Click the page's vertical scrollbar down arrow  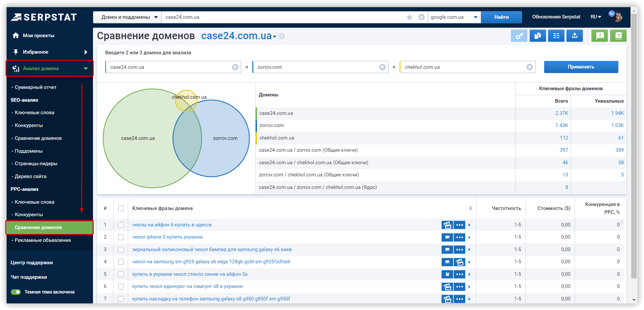[634, 300]
